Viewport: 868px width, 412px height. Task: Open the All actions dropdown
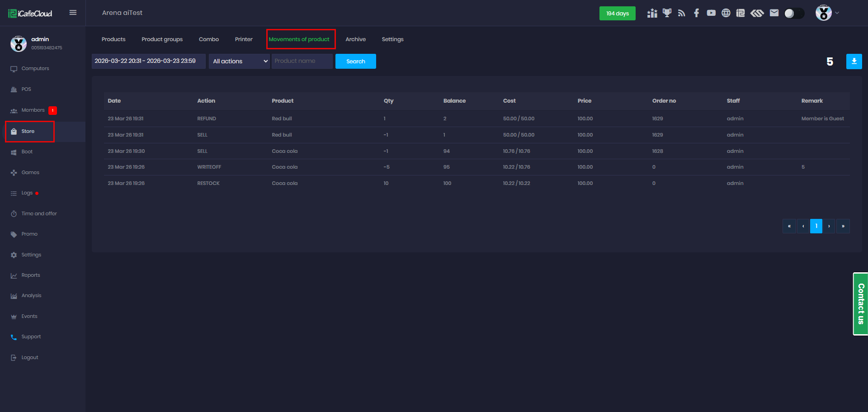click(239, 61)
